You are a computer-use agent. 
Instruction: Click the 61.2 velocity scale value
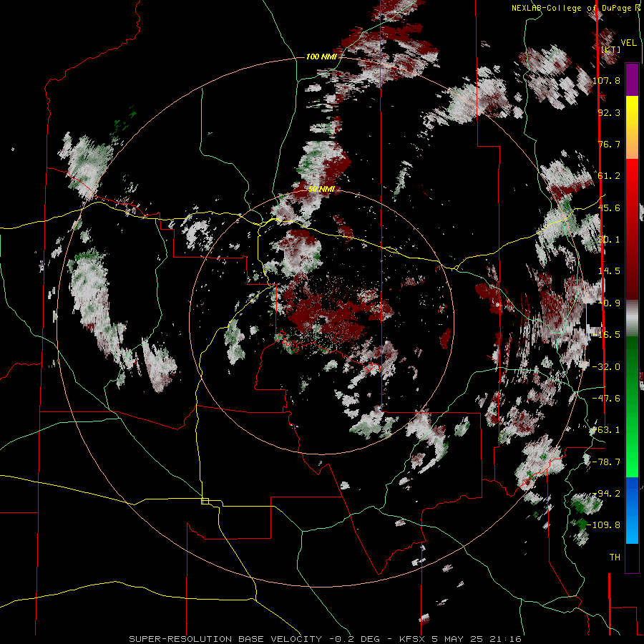pyautogui.click(x=609, y=176)
